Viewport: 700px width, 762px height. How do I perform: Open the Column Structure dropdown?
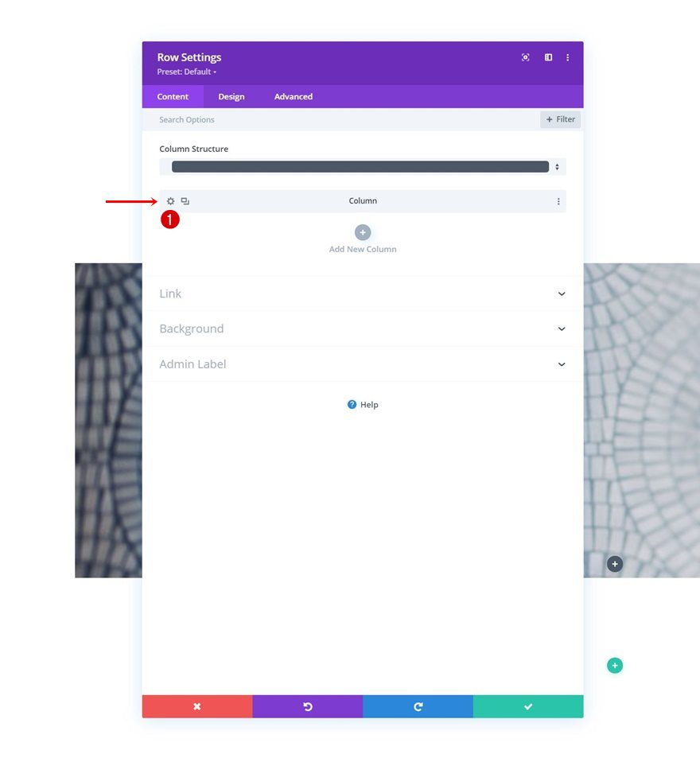(363, 167)
